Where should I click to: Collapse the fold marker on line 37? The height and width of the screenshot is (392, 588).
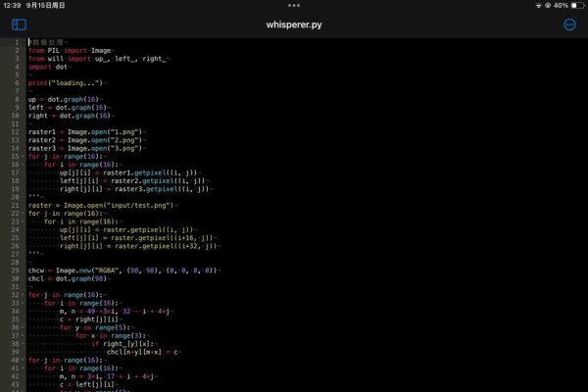[23, 336]
